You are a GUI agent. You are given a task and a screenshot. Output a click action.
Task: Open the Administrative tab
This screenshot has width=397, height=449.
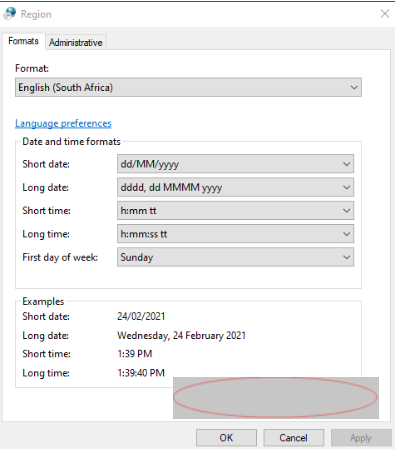76,42
